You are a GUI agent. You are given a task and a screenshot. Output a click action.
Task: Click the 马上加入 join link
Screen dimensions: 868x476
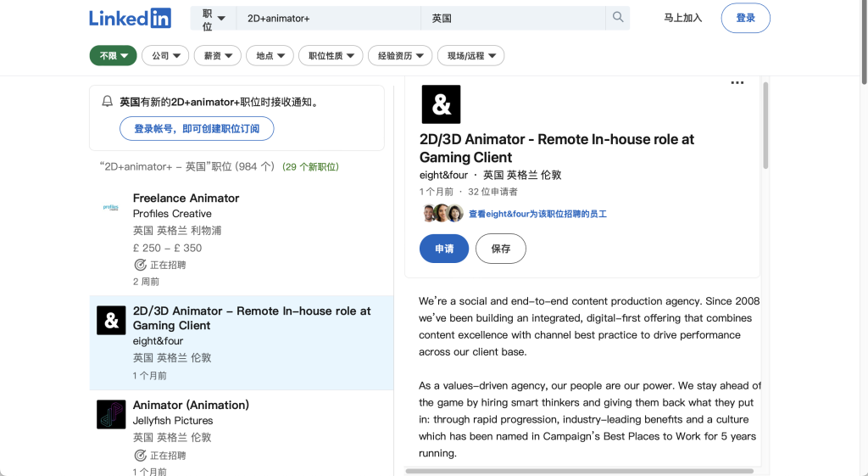pyautogui.click(x=682, y=18)
